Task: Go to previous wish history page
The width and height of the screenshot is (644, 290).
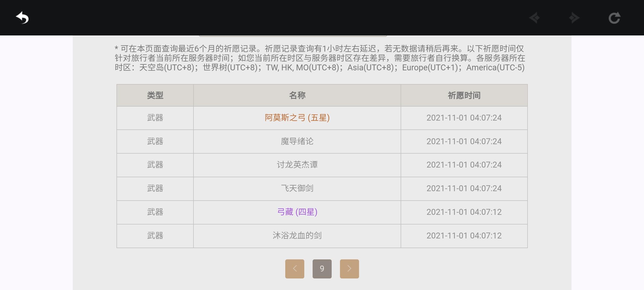Action: 295,269
